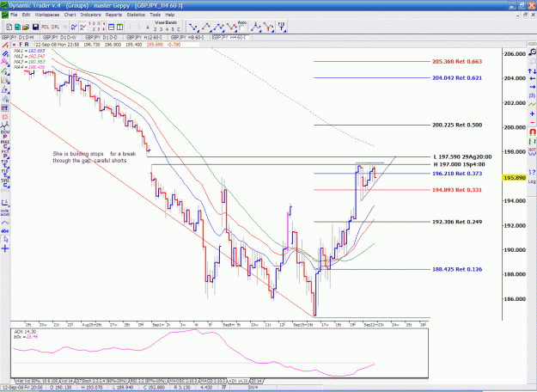
Task: Click the first swing pattern tool icon
Action: click(x=193, y=27)
